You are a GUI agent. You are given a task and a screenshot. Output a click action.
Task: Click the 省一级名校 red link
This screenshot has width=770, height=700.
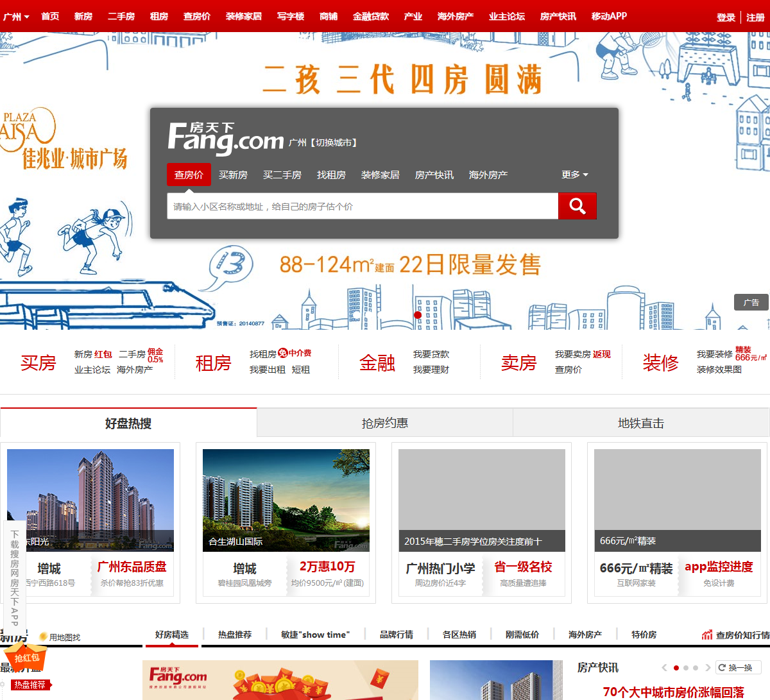coord(523,567)
